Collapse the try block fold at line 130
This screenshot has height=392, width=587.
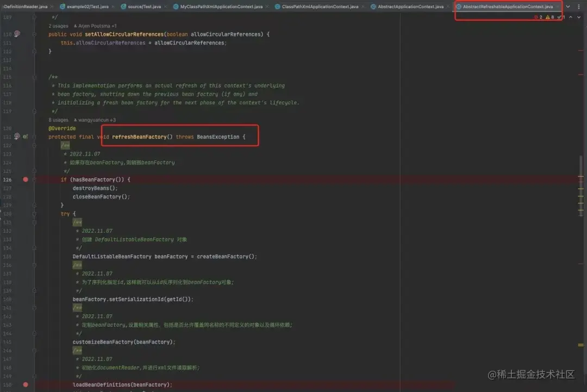click(x=34, y=214)
